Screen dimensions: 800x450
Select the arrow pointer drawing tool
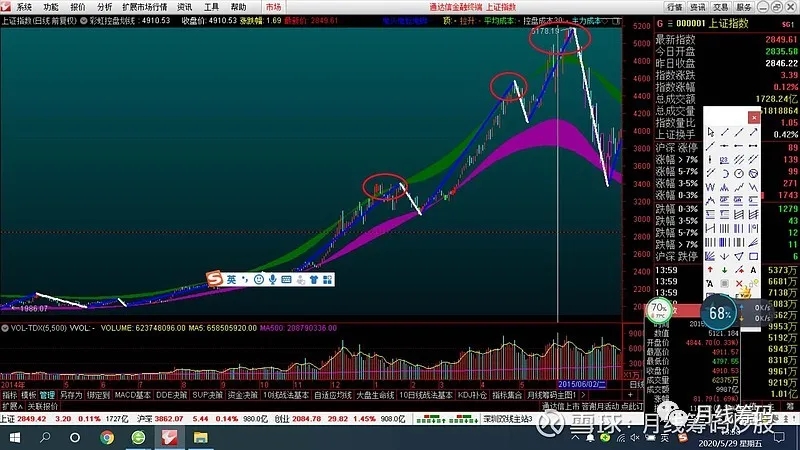pyautogui.click(x=711, y=132)
